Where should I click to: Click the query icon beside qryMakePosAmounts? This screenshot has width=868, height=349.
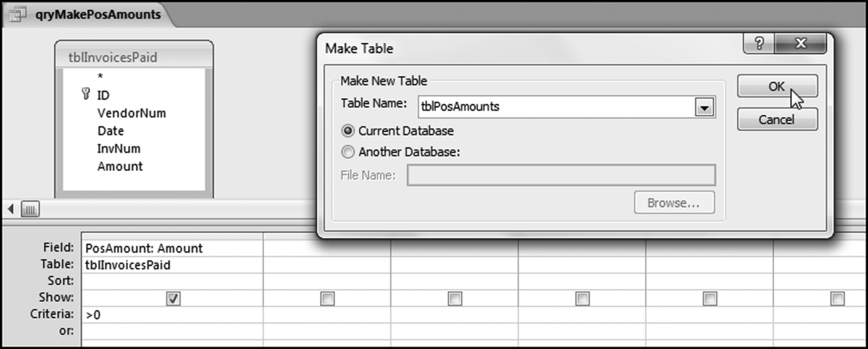pyautogui.click(x=18, y=14)
